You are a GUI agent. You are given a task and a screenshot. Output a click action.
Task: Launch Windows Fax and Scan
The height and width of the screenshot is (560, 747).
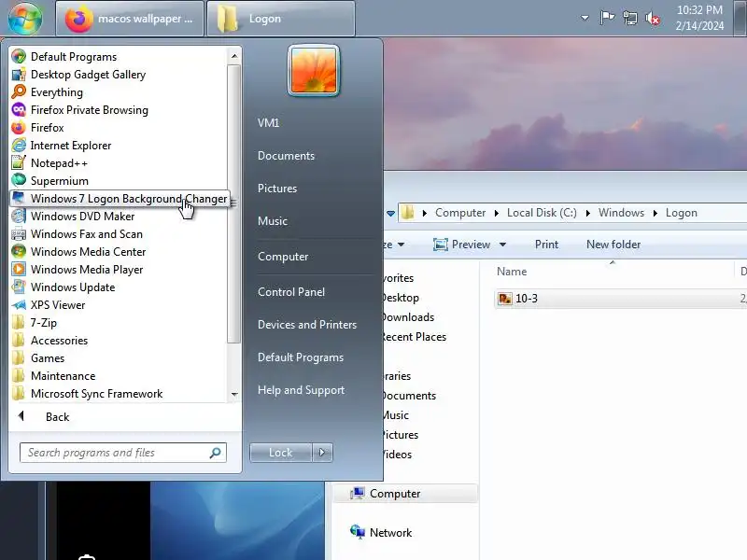tap(86, 234)
